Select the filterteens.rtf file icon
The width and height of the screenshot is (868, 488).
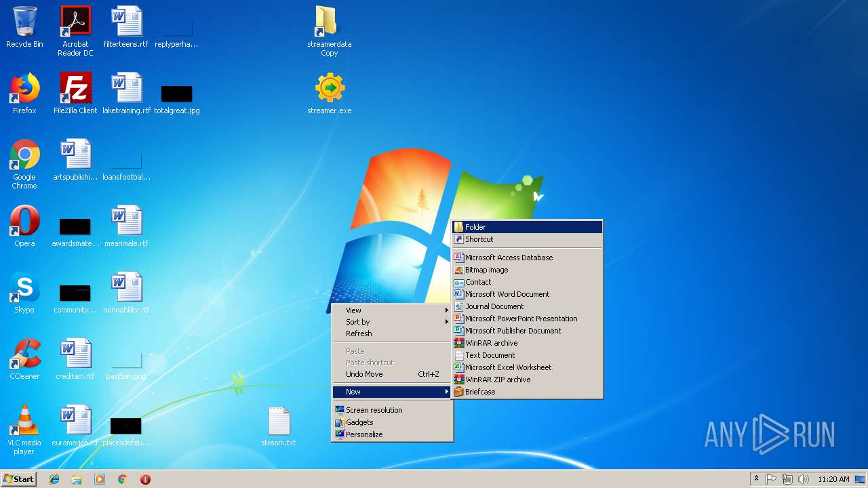(126, 28)
